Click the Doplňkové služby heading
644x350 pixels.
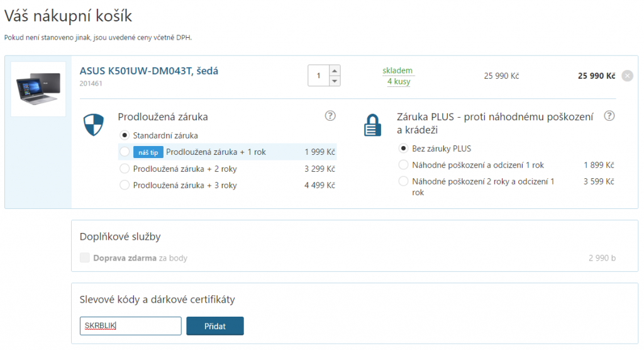coord(120,237)
